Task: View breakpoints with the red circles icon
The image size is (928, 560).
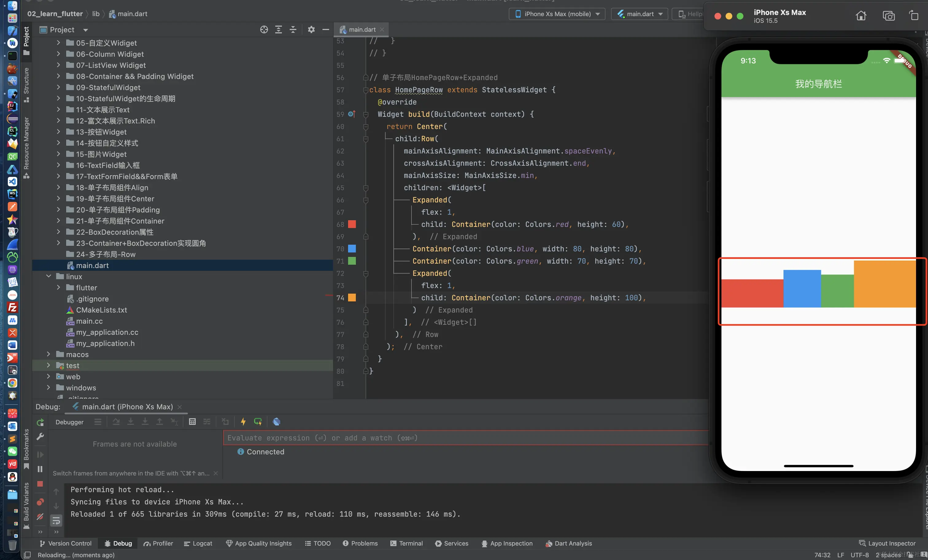Action: [x=40, y=502]
